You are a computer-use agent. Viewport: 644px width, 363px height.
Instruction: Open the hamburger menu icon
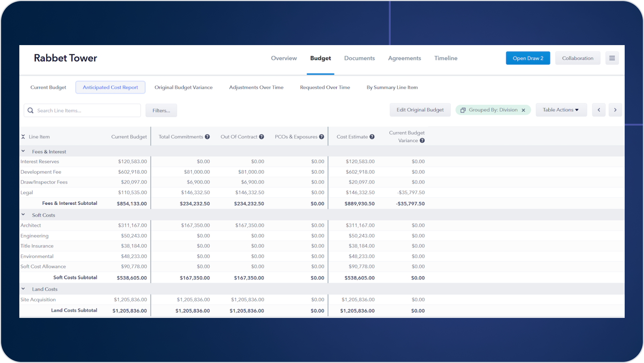pyautogui.click(x=612, y=58)
